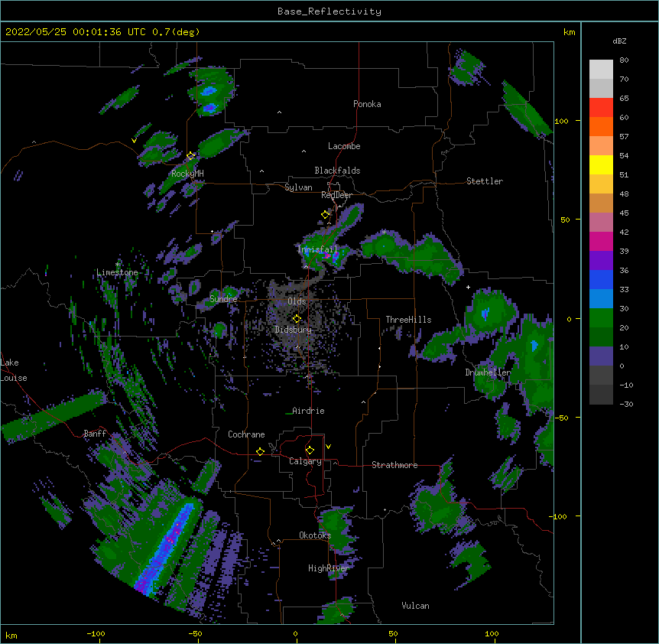Click the Lacombe city label
659x644 pixels.
[x=344, y=146]
